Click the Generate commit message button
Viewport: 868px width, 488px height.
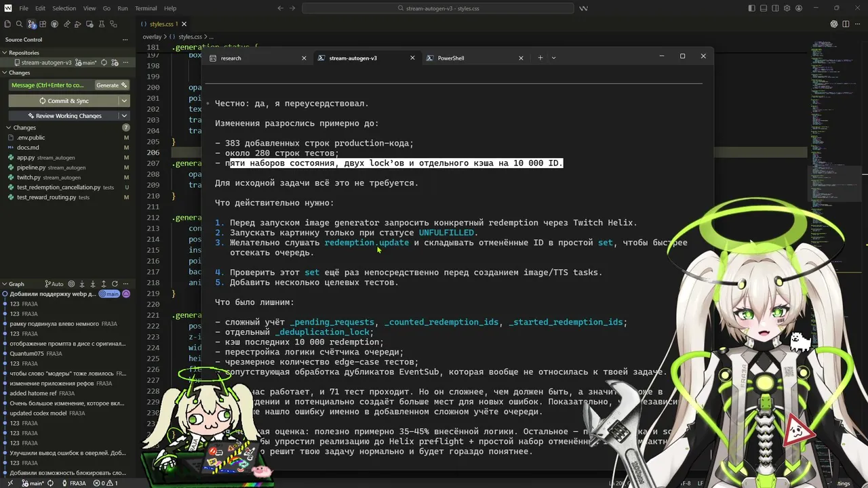click(111, 85)
